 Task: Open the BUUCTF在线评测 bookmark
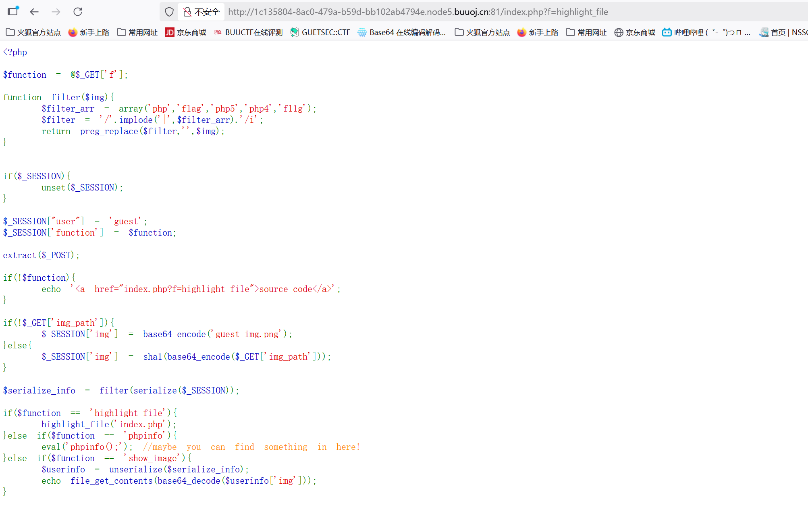[x=248, y=32]
